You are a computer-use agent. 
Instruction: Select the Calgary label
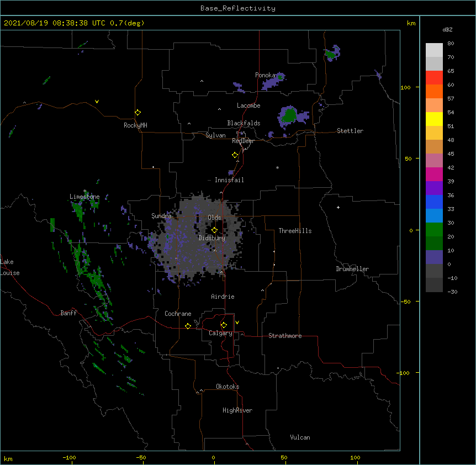point(220,333)
